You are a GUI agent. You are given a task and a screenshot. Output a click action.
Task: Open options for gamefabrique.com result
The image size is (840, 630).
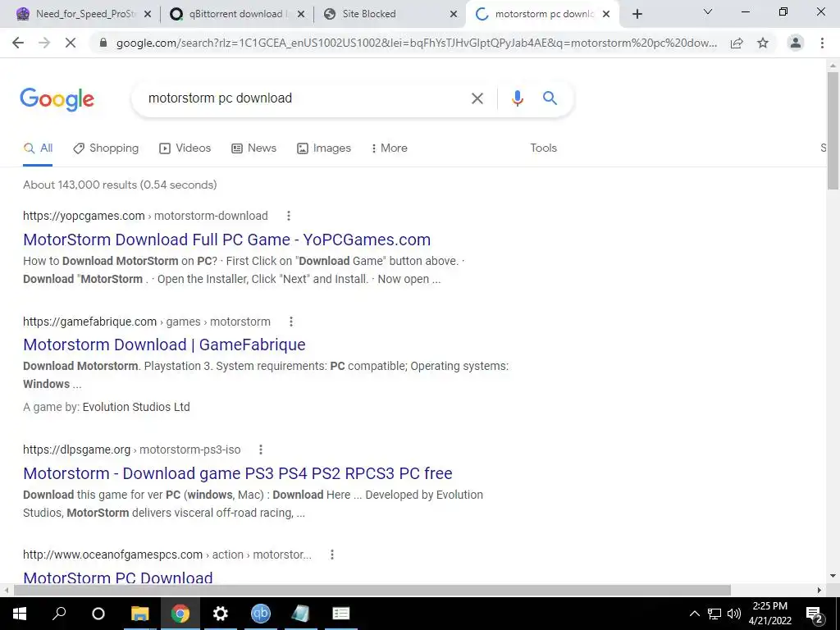pyautogui.click(x=291, y=322)
